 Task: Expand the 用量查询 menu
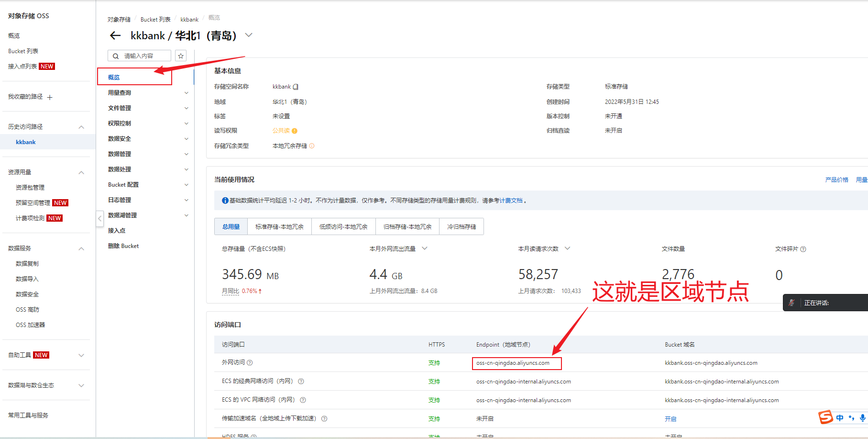(x=187, y=93)
